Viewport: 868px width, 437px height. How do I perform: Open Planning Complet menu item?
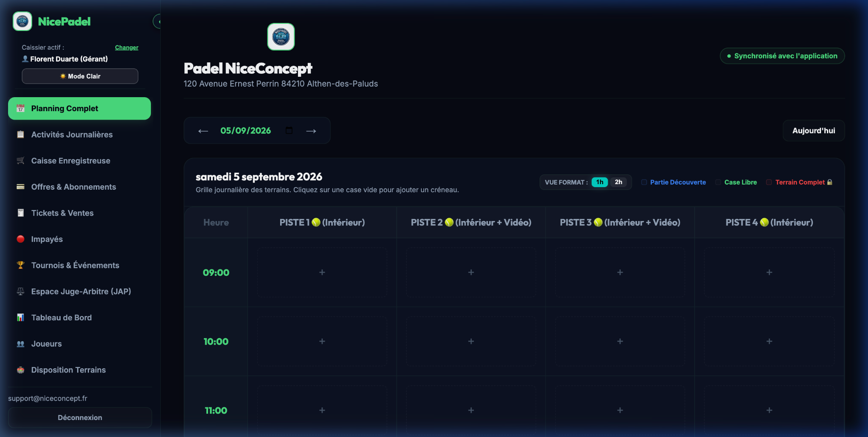click(79, 109)
